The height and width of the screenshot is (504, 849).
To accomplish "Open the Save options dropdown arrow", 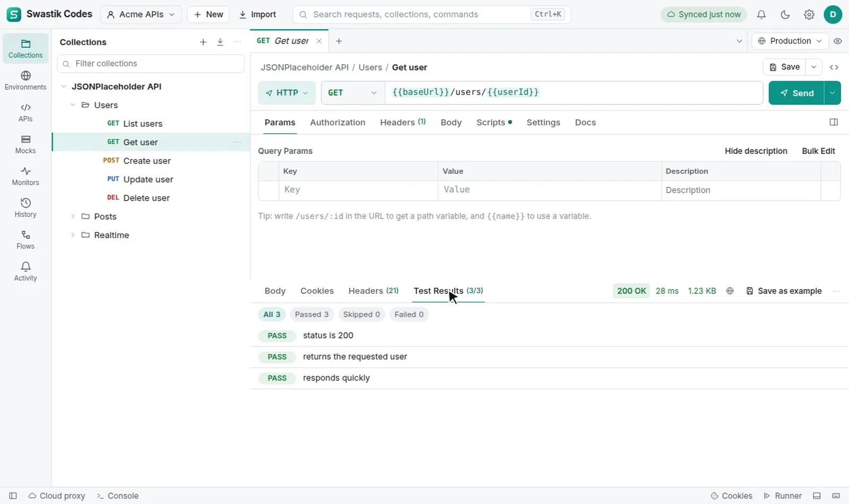I will (813, 67).
